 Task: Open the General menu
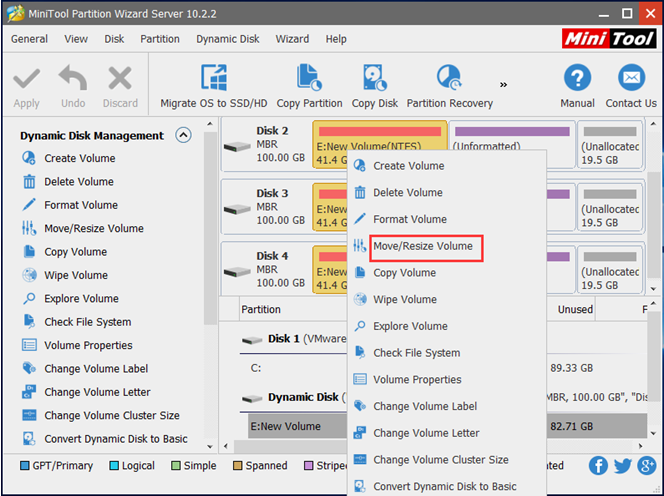29,39
